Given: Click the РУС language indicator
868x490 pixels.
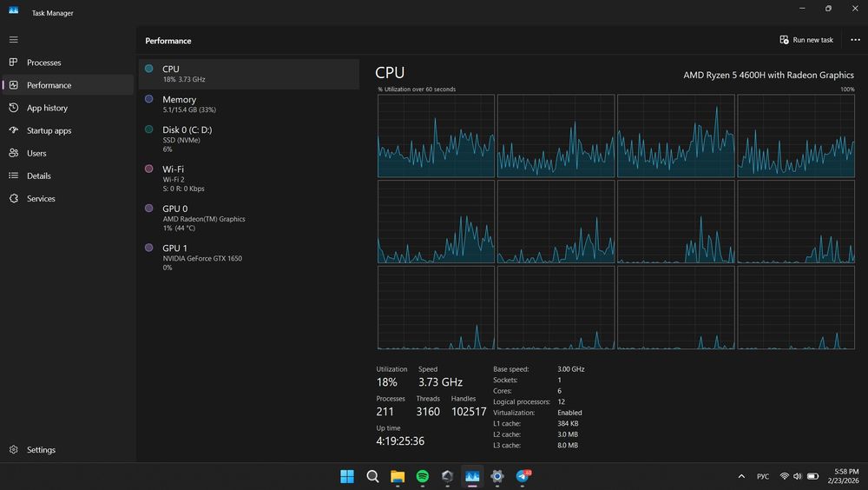Looking at the screenshot, I should point(763,476).
